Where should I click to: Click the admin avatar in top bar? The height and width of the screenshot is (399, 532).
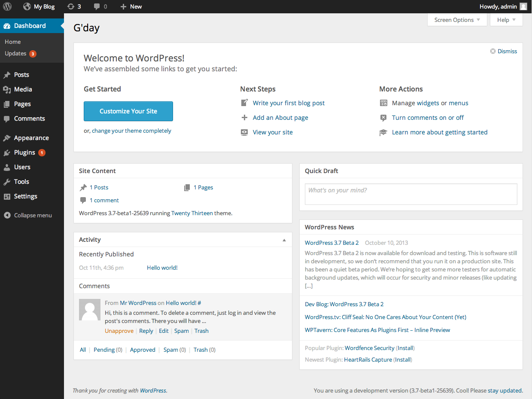coord(523,6)
